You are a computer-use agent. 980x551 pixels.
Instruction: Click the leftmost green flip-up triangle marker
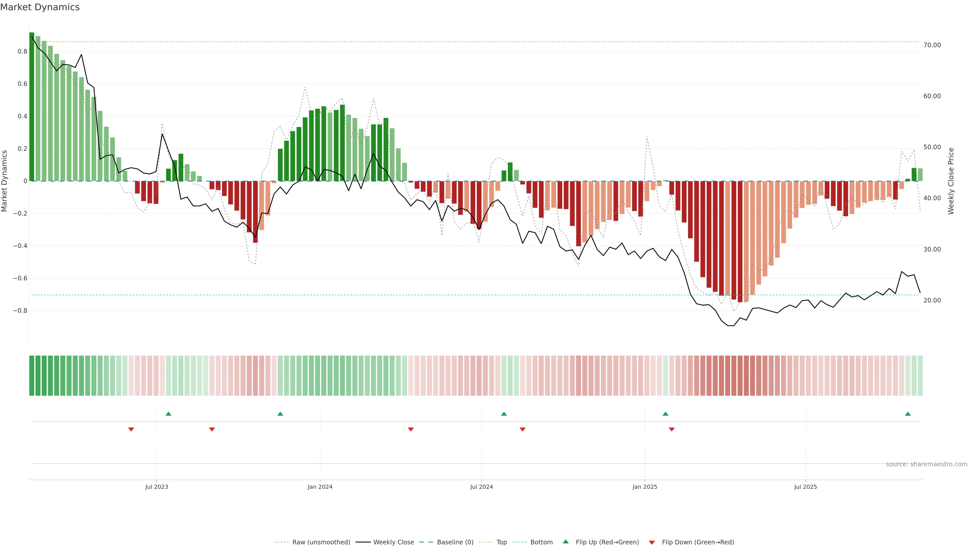click(168, 414)
